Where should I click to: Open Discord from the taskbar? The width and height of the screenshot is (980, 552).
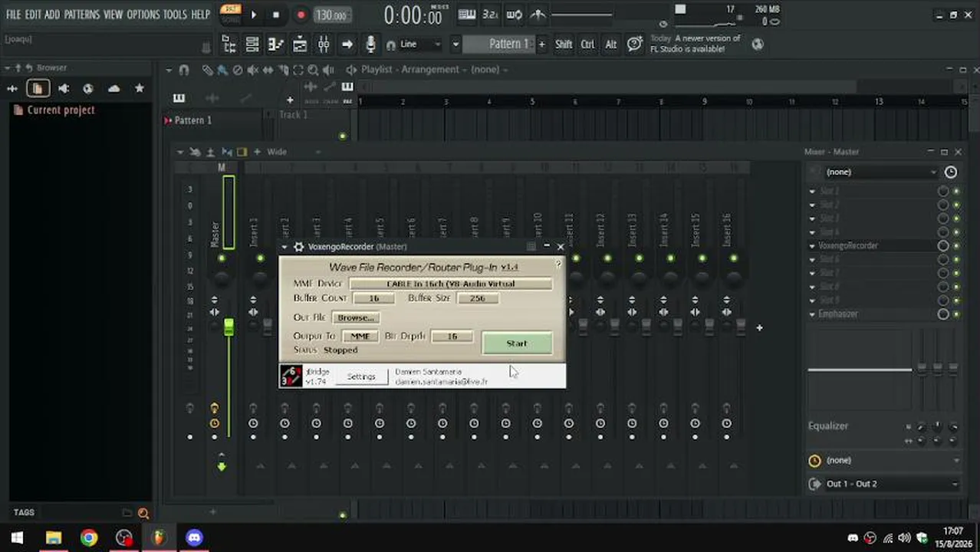coord(194,538)
